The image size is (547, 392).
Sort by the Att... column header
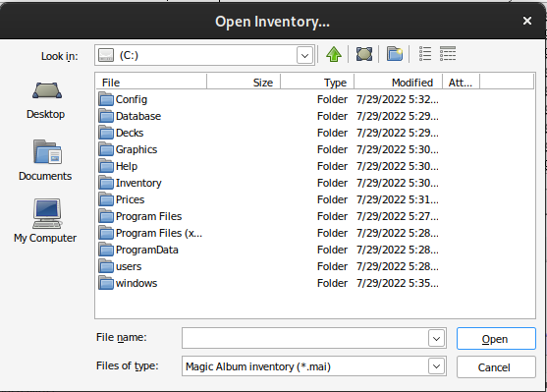(x=462, y=83)
